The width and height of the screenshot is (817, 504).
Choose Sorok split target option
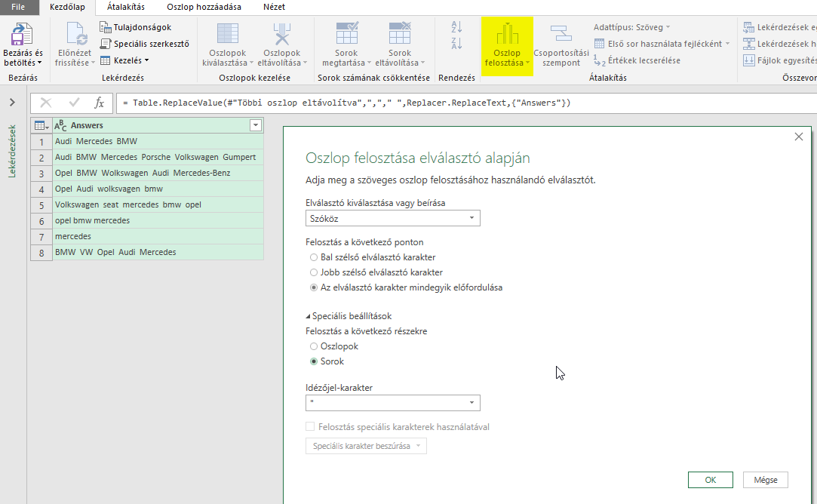[x=314, y=361]
